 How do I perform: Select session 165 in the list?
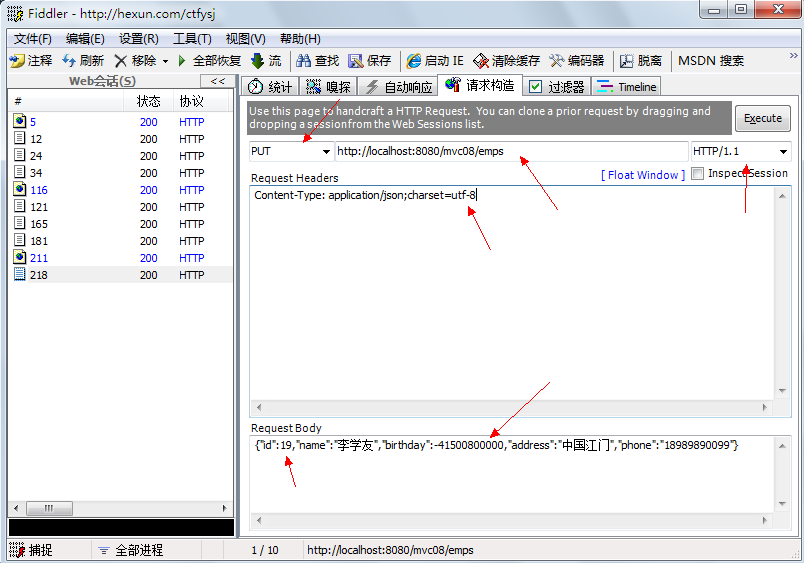pyautogui.click(x=120, y=224)
